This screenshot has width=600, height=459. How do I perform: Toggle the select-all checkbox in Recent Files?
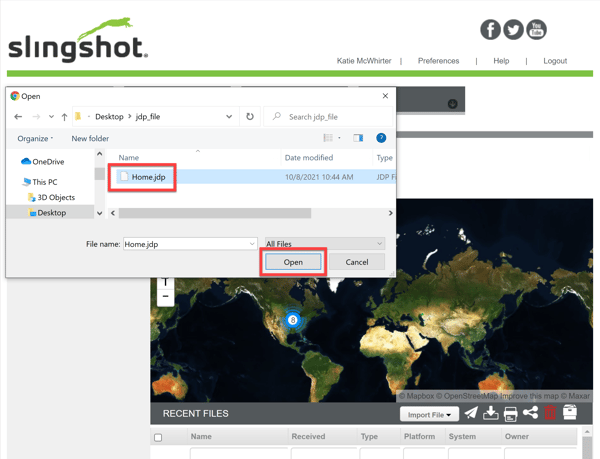point(158,437)
